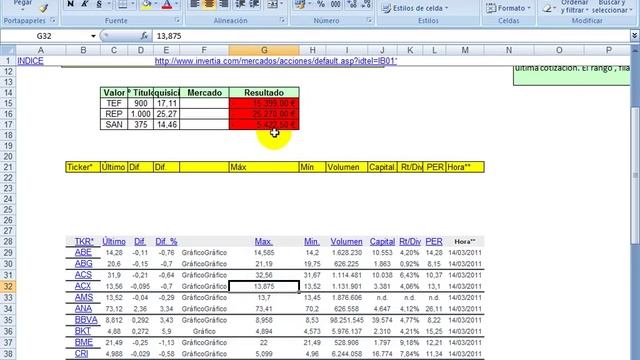640x360 pixels.
Task: Toggle center alignment icon
Action: [209, 4]
